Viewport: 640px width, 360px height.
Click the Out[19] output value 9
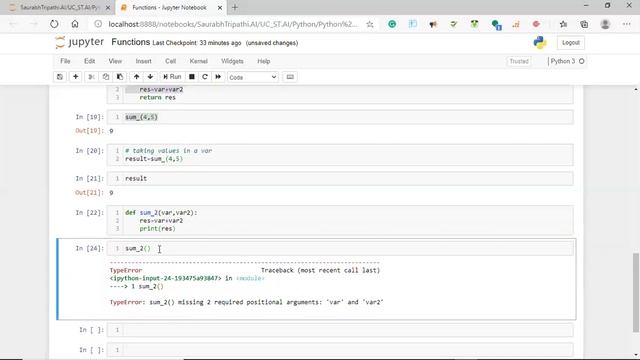point(111,131)
